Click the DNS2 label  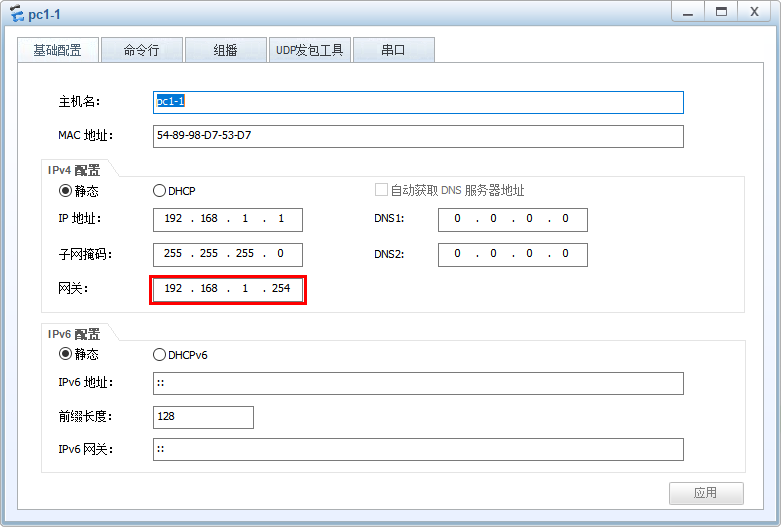coord(389,255)
